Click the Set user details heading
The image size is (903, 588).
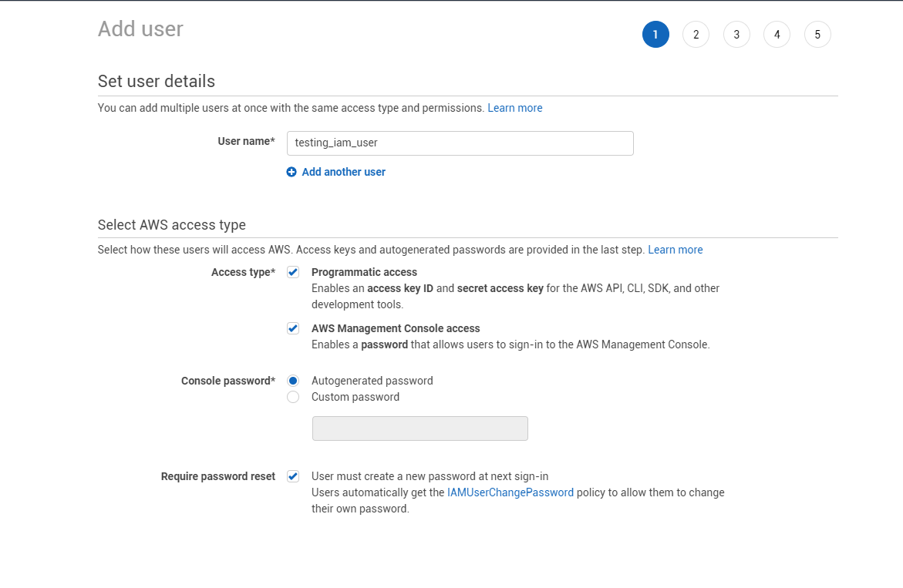point(156,81)
